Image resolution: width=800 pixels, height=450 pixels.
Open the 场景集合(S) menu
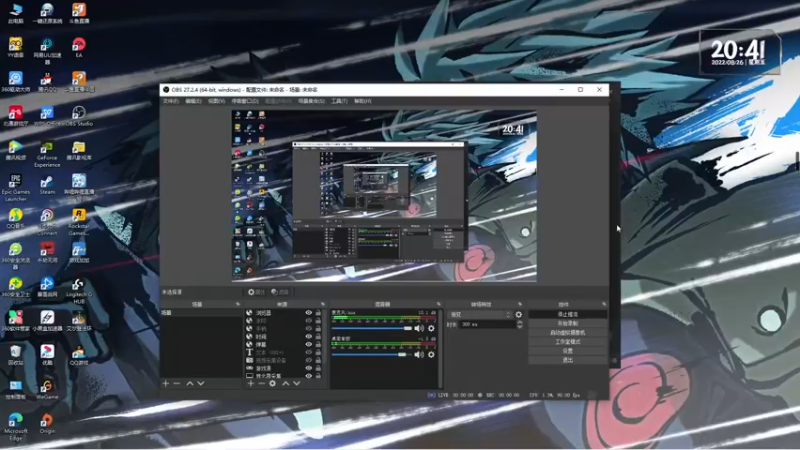click(311, 101)
